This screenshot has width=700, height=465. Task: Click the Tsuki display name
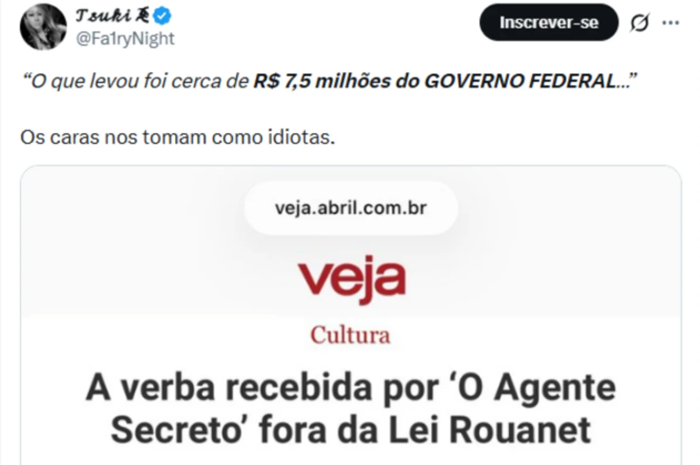coord(103,16)
